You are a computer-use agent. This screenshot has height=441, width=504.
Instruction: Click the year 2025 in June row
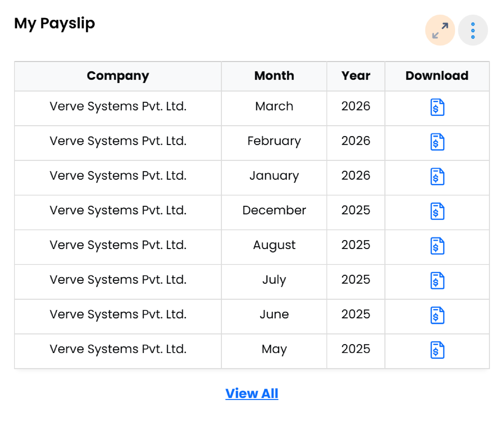click(x=356, y=315)
